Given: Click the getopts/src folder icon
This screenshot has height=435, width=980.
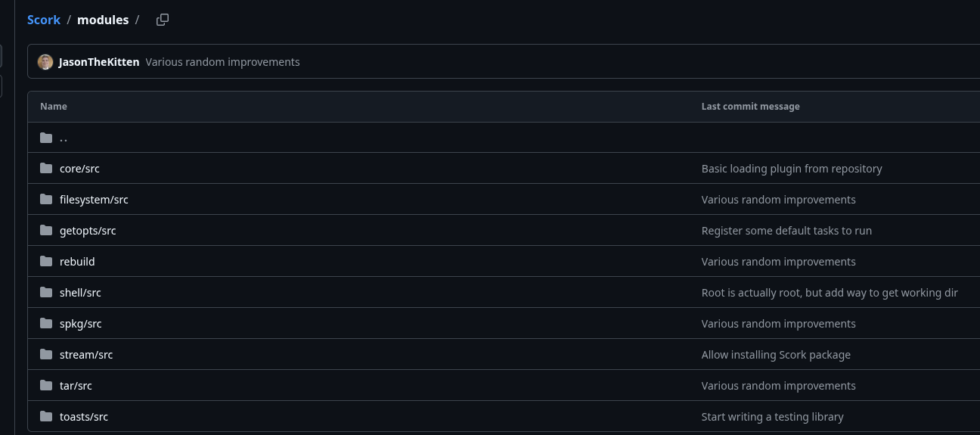Looking at the screenshot, I should click(46, 230).
